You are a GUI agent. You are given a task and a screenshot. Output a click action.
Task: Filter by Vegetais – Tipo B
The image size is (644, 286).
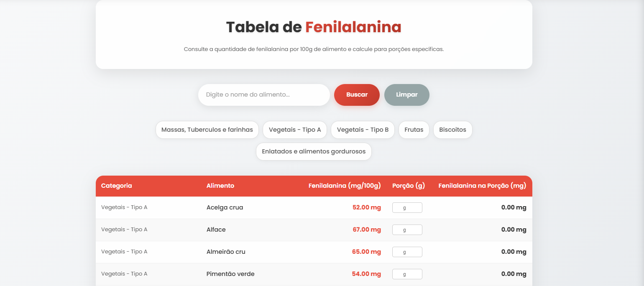362,130
